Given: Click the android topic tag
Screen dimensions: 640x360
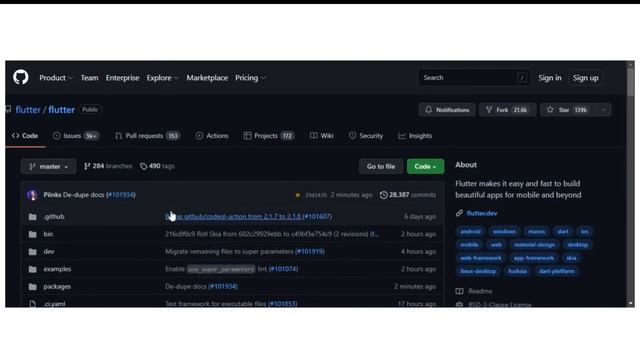Looking at the screenshot, I should (x=470, y=231).
